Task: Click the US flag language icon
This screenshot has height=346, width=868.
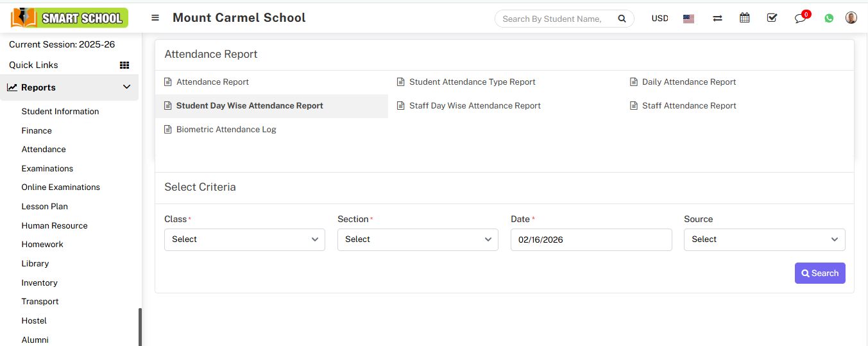Action: [x=688, y=19]
